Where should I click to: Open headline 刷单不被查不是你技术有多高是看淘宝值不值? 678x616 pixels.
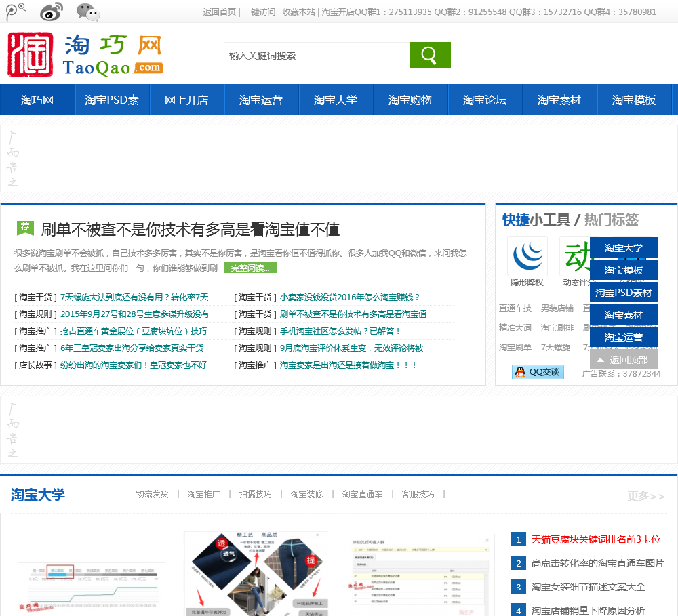point(191,230)
